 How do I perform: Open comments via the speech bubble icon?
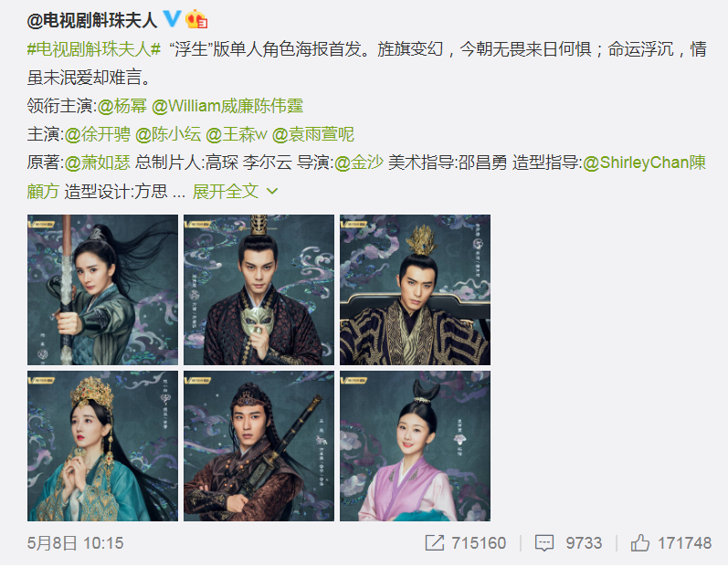(544, 542)
